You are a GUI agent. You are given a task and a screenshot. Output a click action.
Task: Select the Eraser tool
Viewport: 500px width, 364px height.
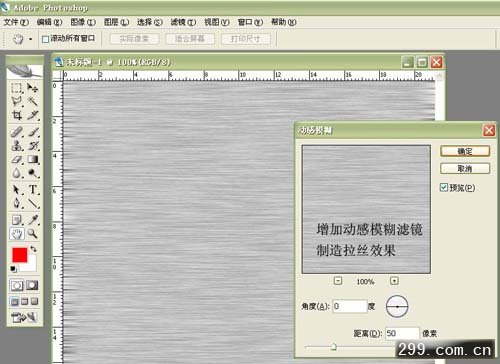click(x=16, y=160)
